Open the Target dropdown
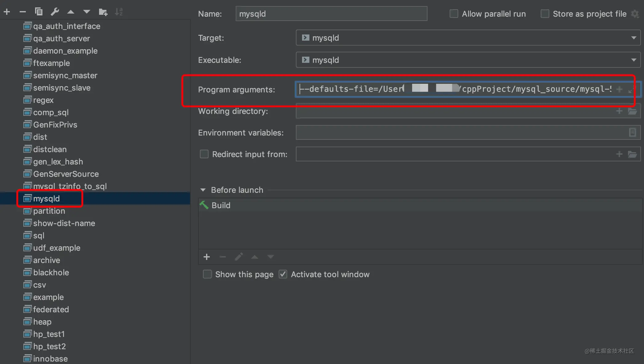The image size is (644, 364). [468, 38]
